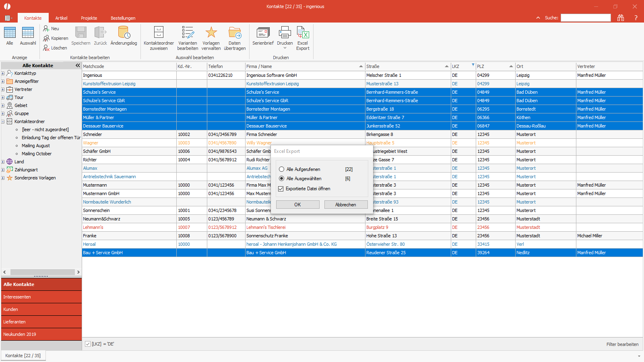Open Vorlagen verwalten star icon
This screenshot has width=644, height=362.
211,33
